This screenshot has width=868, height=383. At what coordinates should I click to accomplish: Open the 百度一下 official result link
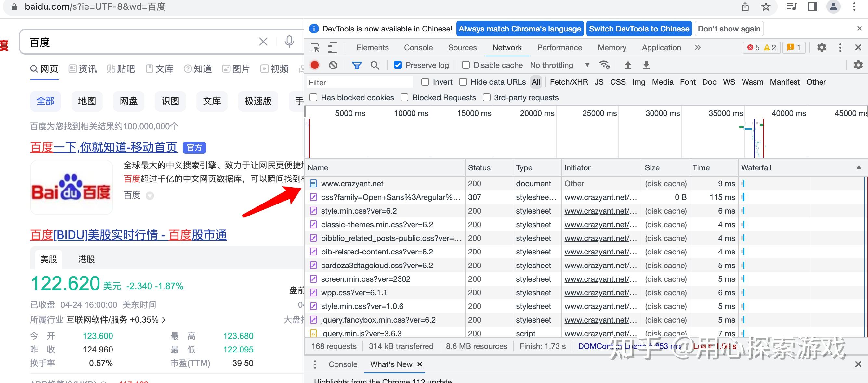(103, 147)
